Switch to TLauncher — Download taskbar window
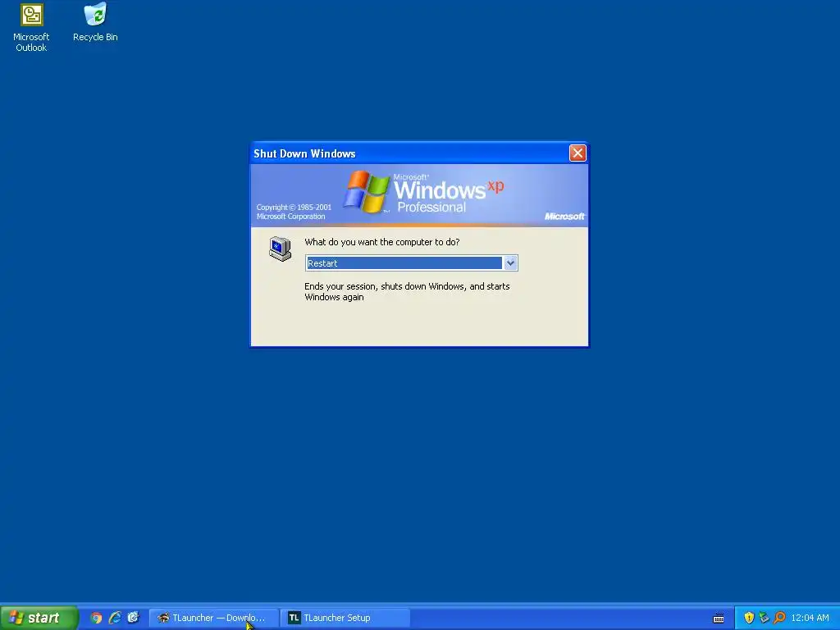This screenshot has width=840, height=630. coord(213,618)
